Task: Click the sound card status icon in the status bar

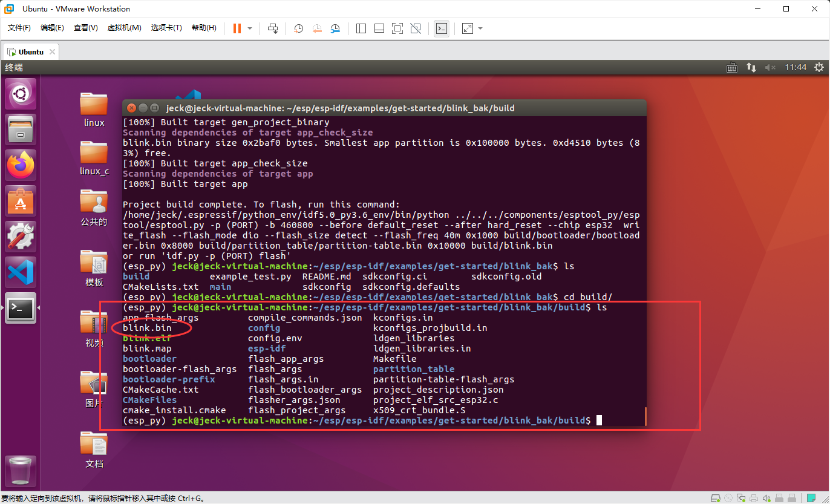Action: click(766, 498)
